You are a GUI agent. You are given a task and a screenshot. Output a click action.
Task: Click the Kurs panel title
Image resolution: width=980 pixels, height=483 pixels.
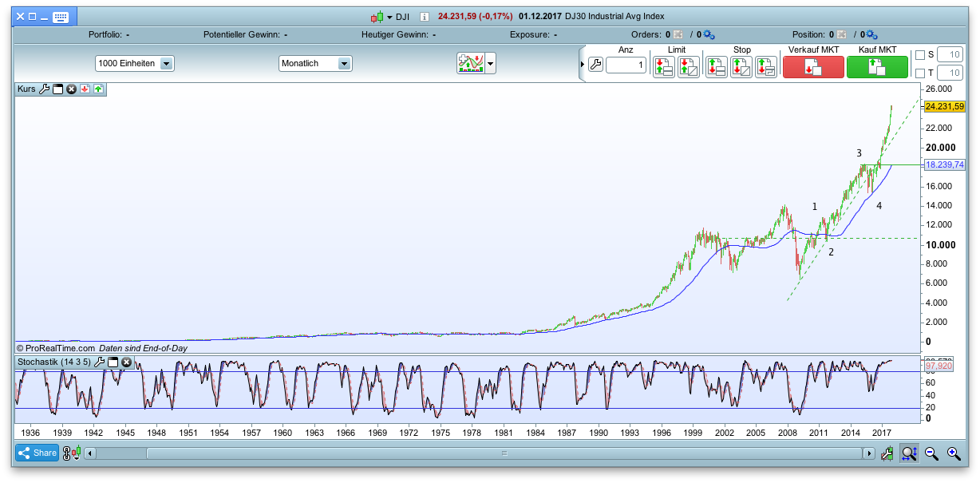[x=26, y=89]
